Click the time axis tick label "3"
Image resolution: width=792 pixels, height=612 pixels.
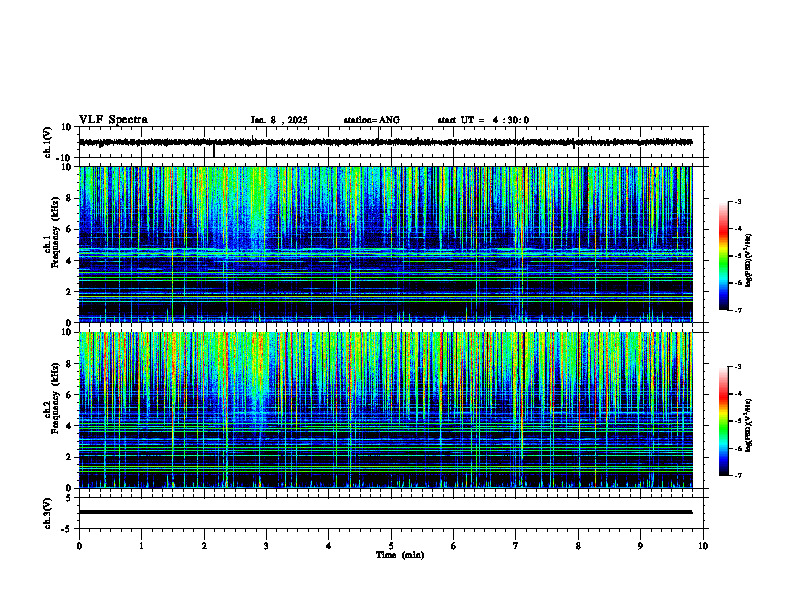pos(266,546)
